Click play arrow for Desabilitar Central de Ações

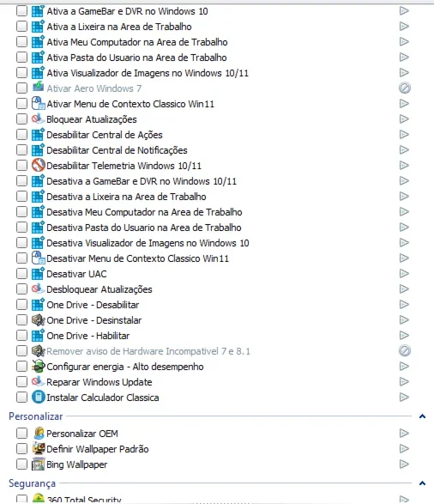click(x=404, y=135)
